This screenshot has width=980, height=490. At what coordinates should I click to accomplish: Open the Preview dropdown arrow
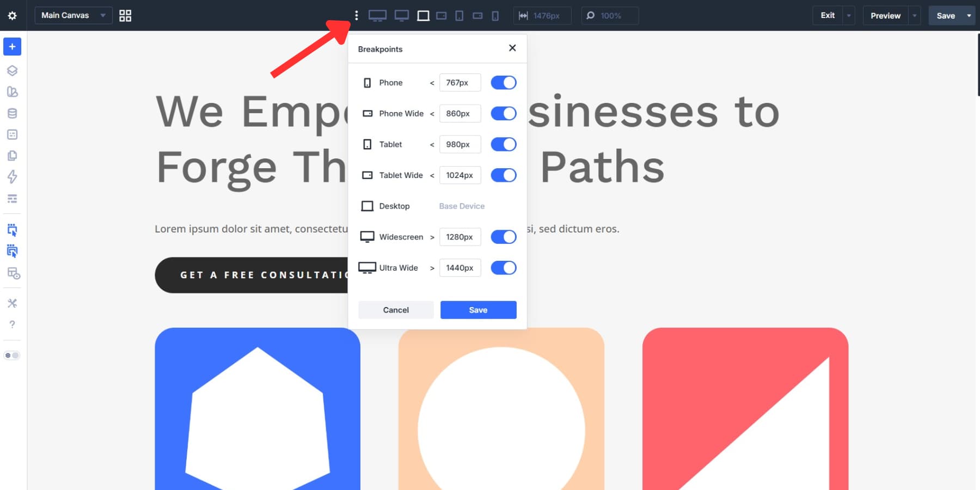(914, 15)
